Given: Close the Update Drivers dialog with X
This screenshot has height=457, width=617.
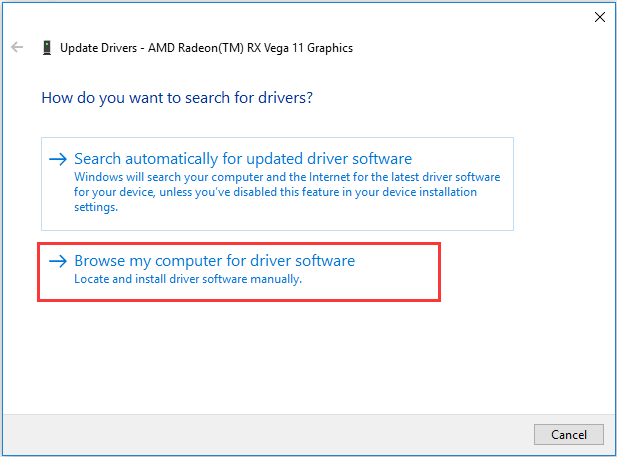Looking at the screenshot, I should (600, 17).
